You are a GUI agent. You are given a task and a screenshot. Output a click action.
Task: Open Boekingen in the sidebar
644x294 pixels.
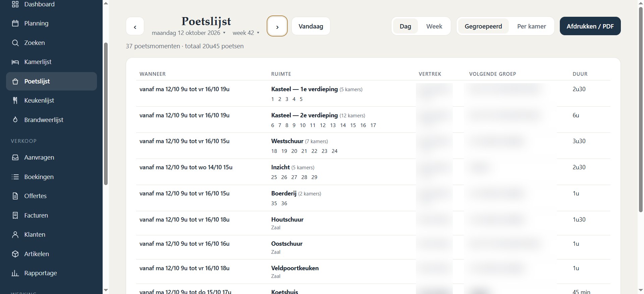coord(51,177)
